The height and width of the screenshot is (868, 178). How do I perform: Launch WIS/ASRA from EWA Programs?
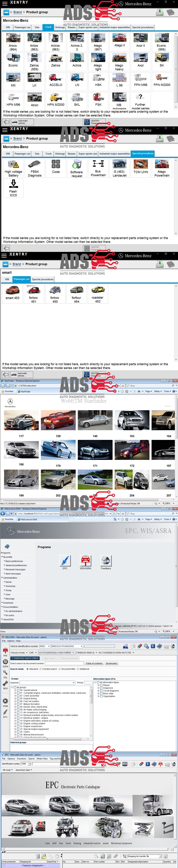[85, 562]
